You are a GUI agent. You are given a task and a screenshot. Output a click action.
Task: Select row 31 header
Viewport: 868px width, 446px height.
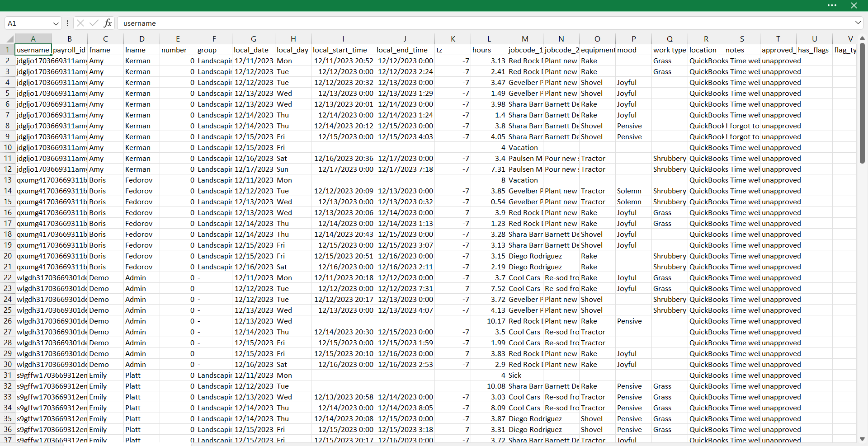(x=7, y=375)
